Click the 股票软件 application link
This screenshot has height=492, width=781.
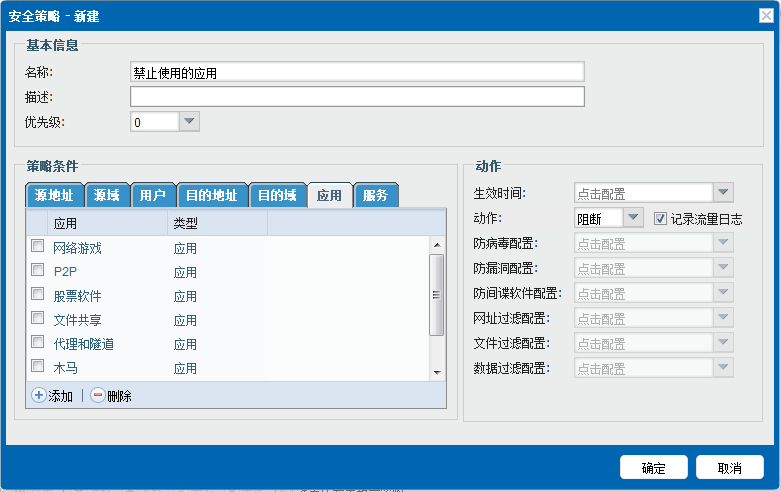tap(77, 296)
